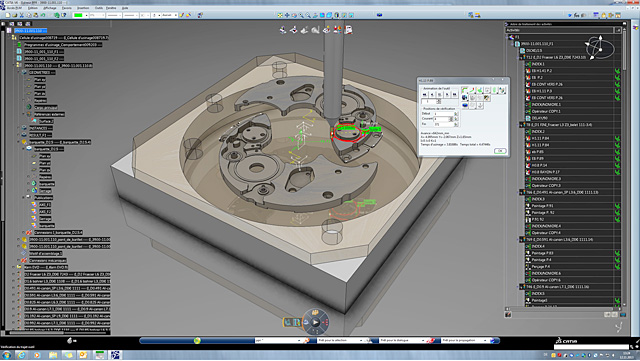Viewport: 640px width, 361px height.
Task: Select Cellule d'usinage node in tree
Action: coord(63,38)
